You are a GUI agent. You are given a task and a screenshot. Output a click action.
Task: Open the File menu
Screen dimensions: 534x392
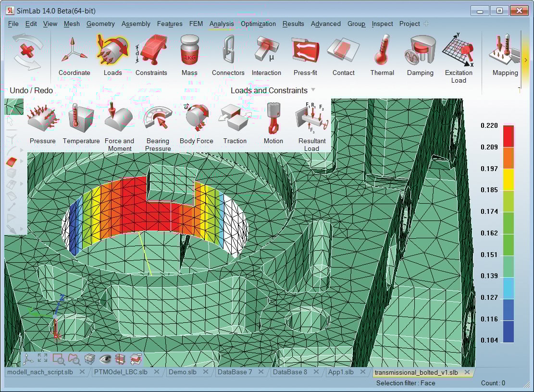coord(13,24)
